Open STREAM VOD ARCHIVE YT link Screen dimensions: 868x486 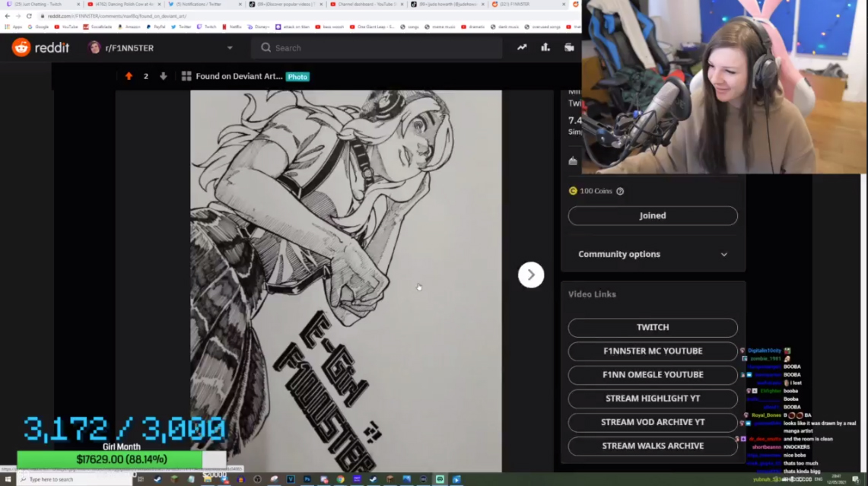[653, 422]
